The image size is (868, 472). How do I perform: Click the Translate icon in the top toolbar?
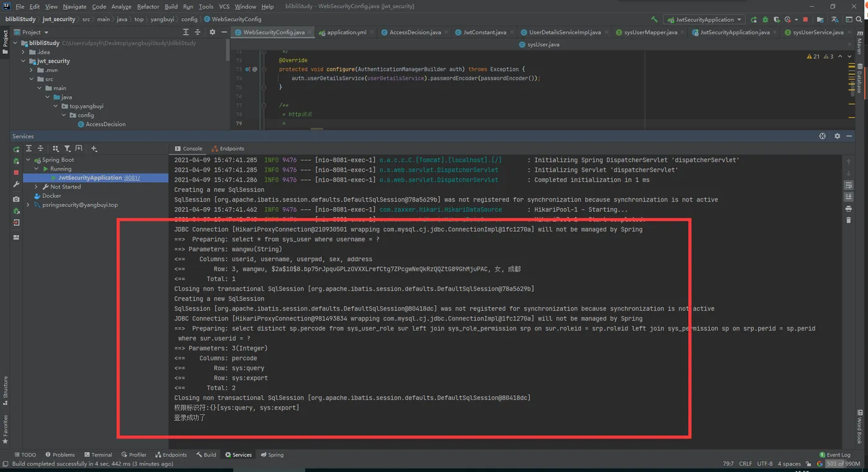pyautogui.click(x=835, y=20)
